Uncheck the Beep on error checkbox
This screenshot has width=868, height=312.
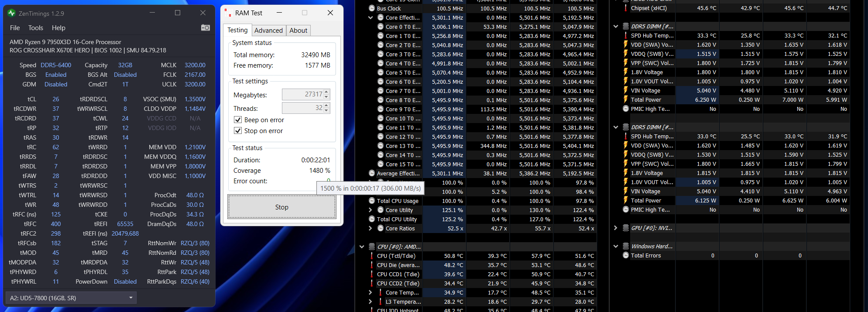coord(238,120)
